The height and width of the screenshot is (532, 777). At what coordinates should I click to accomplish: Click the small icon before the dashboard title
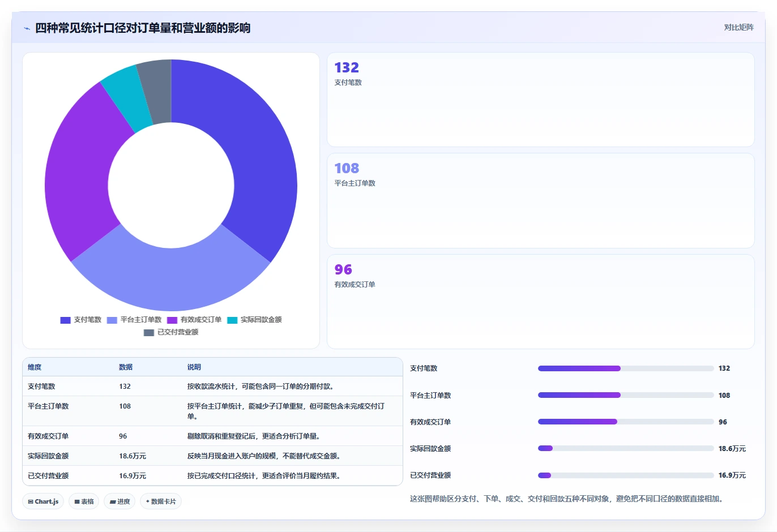(27, 28)
